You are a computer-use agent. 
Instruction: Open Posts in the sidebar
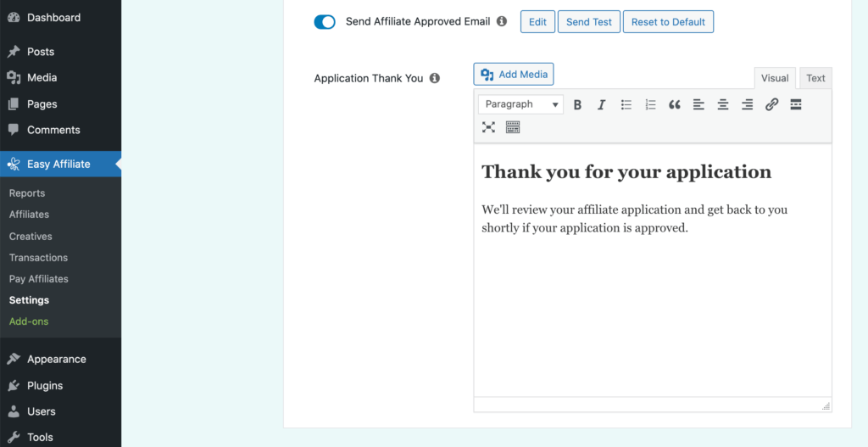tap(61, 52)
